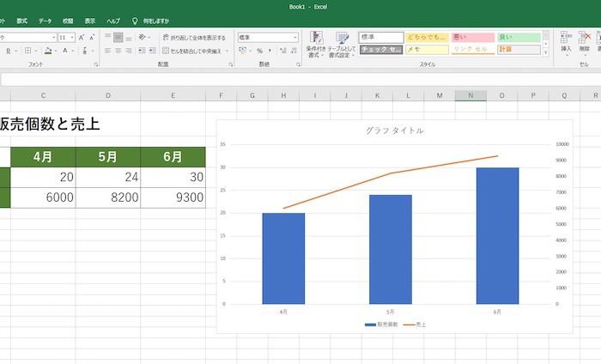Click the increase indent icon
Viewport: 601px width, 364px height.
click(152, 52)
